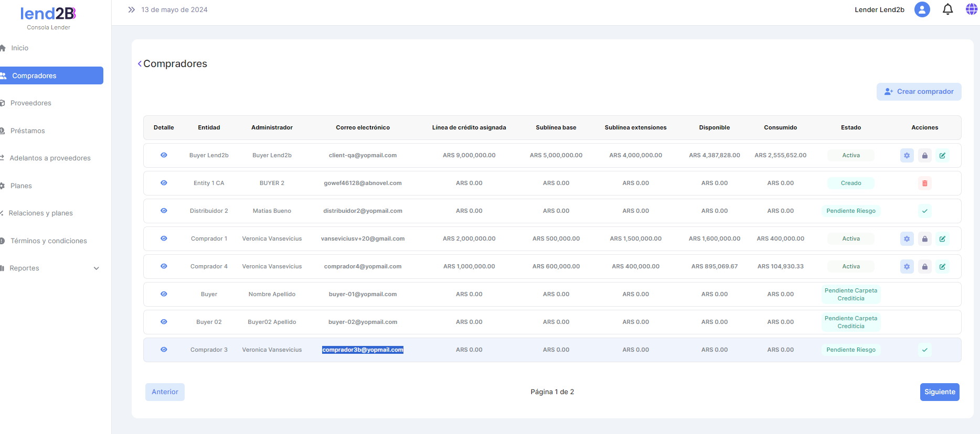This screenshot has width=980, height=434.
Task: Toggle the sidebar with double chevron
Action: [x=132, y=10]
